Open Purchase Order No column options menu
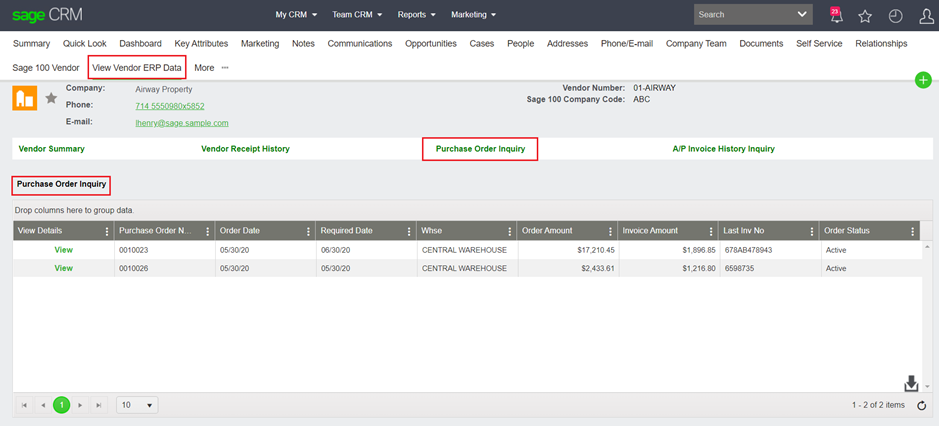This screenshot has height=426, width=939. (x=208, y=231)
